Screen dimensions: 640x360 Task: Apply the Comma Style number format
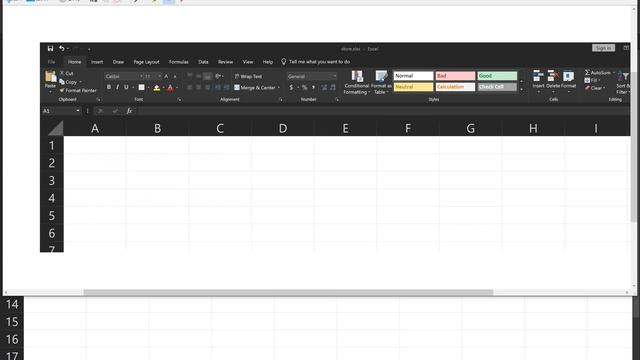point(313,87)
